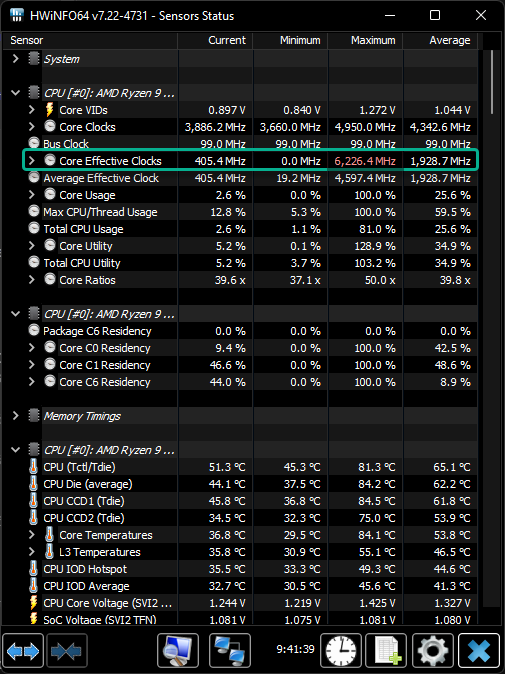
Task: Click the CPU CCD1 (Tdie) thermometer icon
Action: [x=34, y=501]
